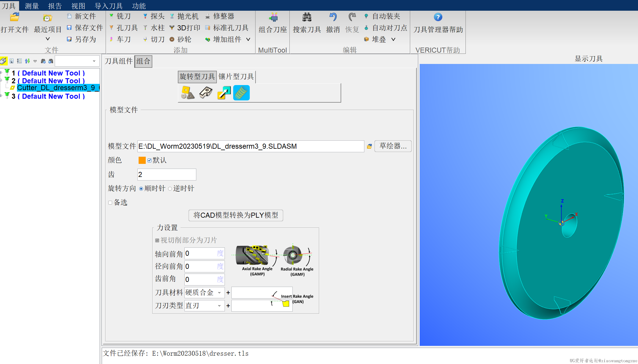Toggle the 默认 default color checkbox
Viewport: 638px width, 364px height.
[x=150, y=160]
